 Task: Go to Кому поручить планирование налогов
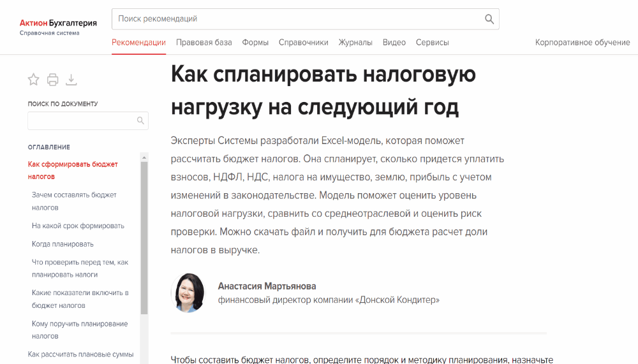point(80,330)
